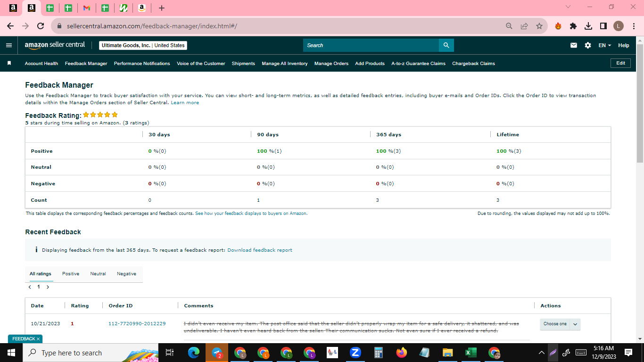Open the EN language dropdown

click(604, 45)
